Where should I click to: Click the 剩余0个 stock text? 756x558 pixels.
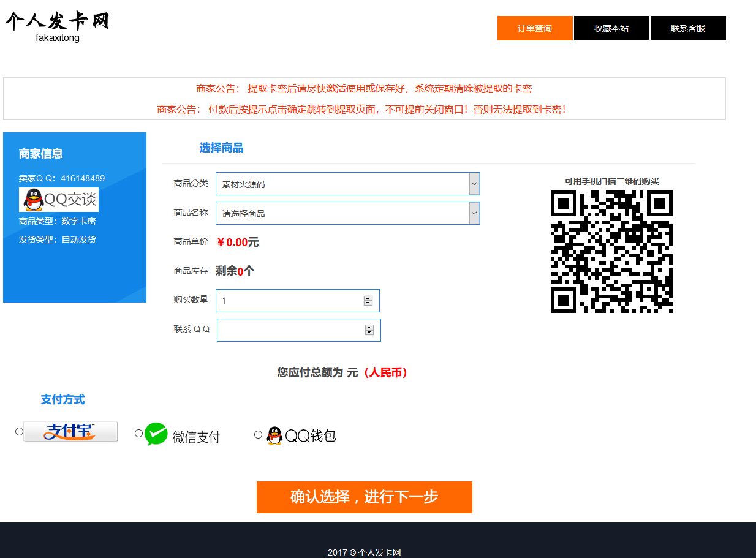pos(235,271)
